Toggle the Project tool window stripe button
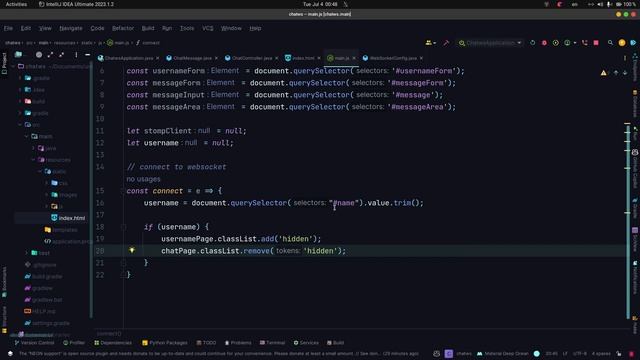 [x=4, y=63]
